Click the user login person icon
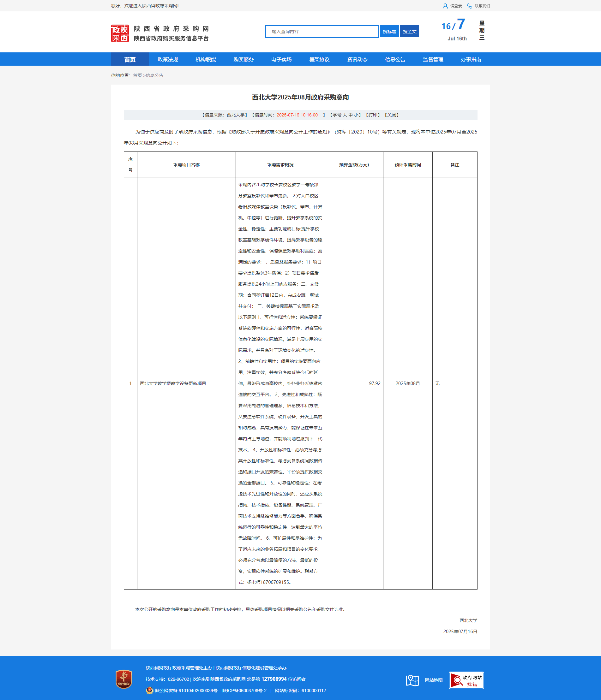 445,6
